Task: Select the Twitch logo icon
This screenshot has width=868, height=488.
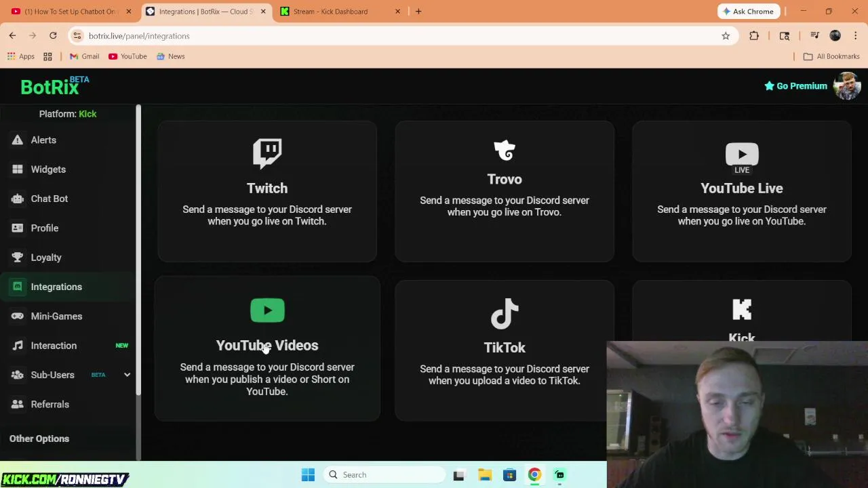Action: [267, 153]
